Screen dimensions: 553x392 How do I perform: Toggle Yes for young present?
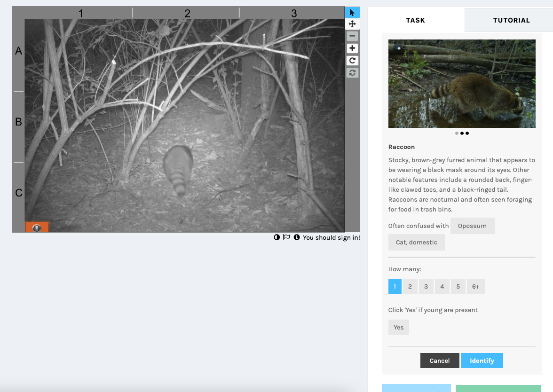[399, 328]
